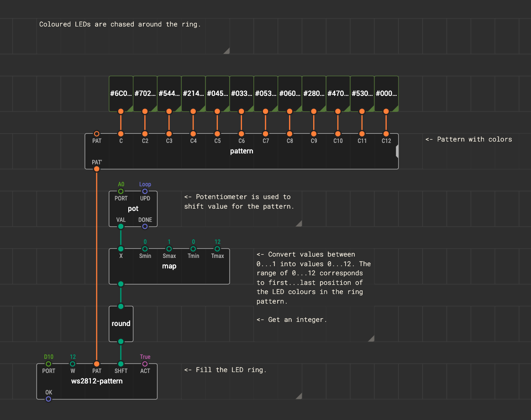This screenshot has width=531, height=420.
Task: Click the round node's output pin
Action: [x=121, y=342]
